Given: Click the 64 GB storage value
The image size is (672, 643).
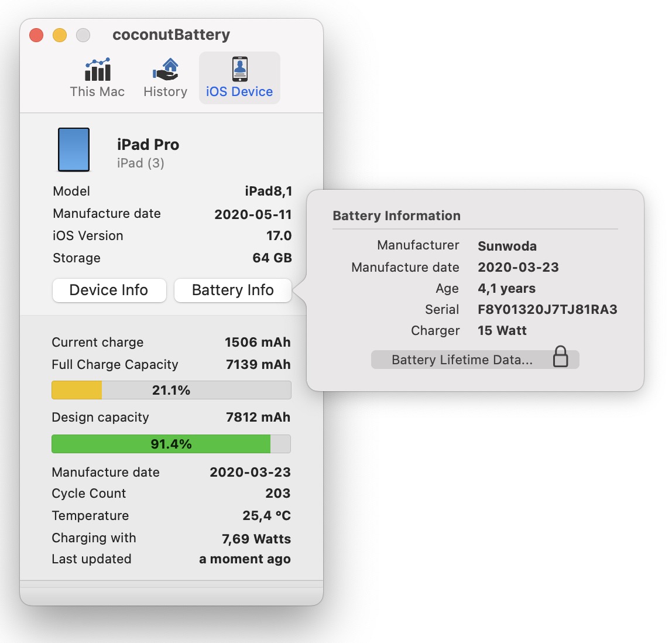Looking at the screenshot, I should click(273, 258).
